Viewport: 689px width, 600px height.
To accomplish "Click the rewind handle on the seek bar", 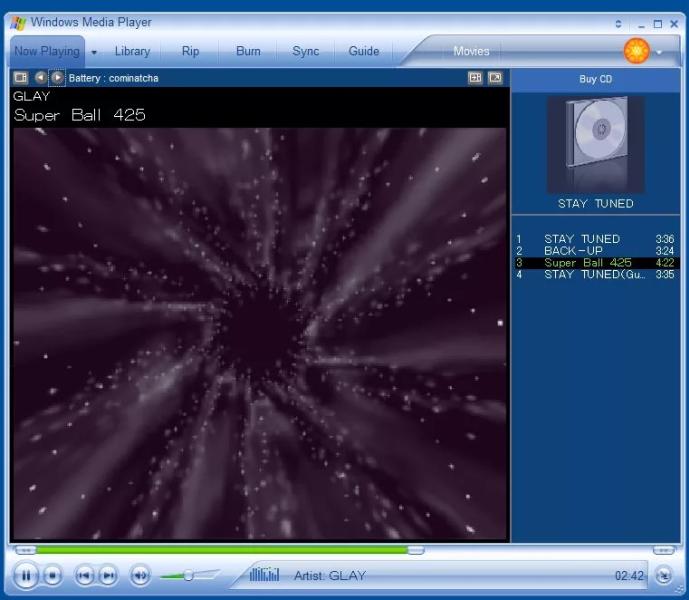I will pos(25,550).
